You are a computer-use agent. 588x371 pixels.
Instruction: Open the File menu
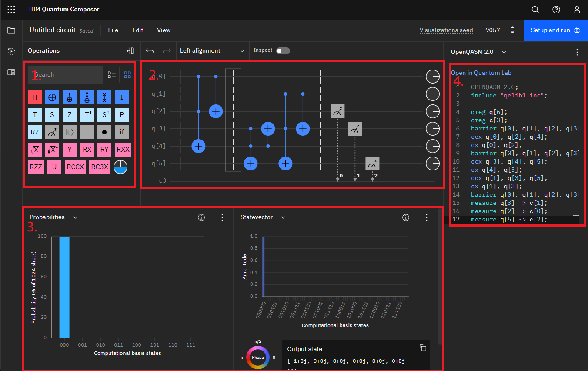click(x=113, y=30)
